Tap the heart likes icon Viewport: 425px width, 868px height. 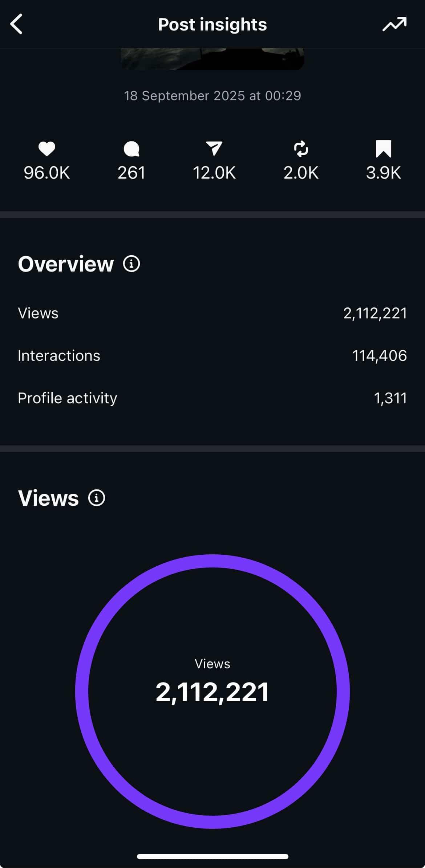tap(47, 149)
